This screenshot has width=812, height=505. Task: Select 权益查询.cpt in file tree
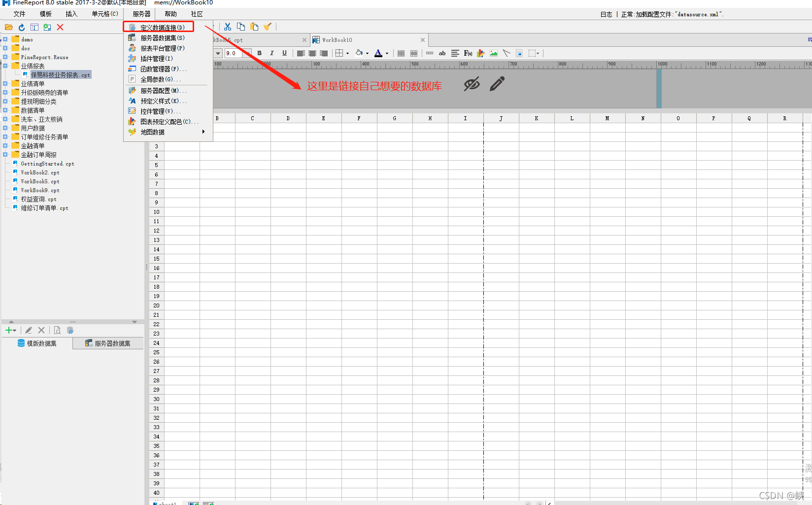point(38,199)
